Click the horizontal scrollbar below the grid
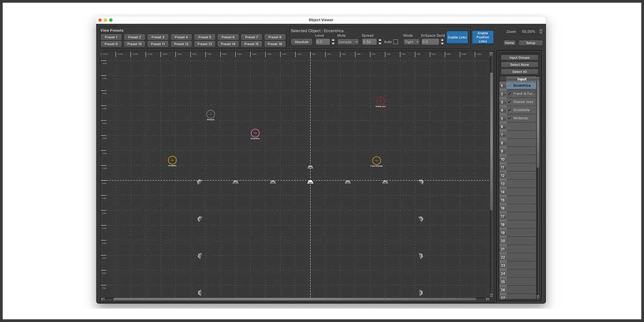The height and width of the screenshot is (322, 644). click(x=295, y=299)
